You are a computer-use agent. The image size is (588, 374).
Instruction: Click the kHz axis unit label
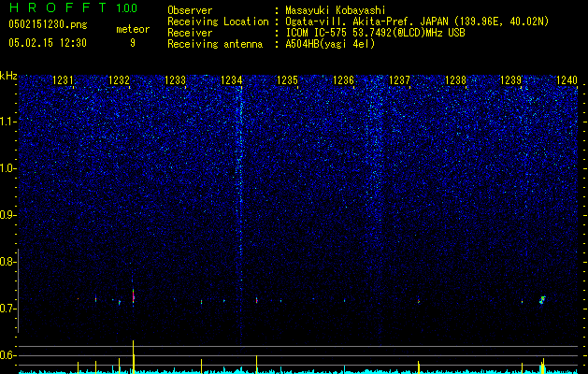8,76
